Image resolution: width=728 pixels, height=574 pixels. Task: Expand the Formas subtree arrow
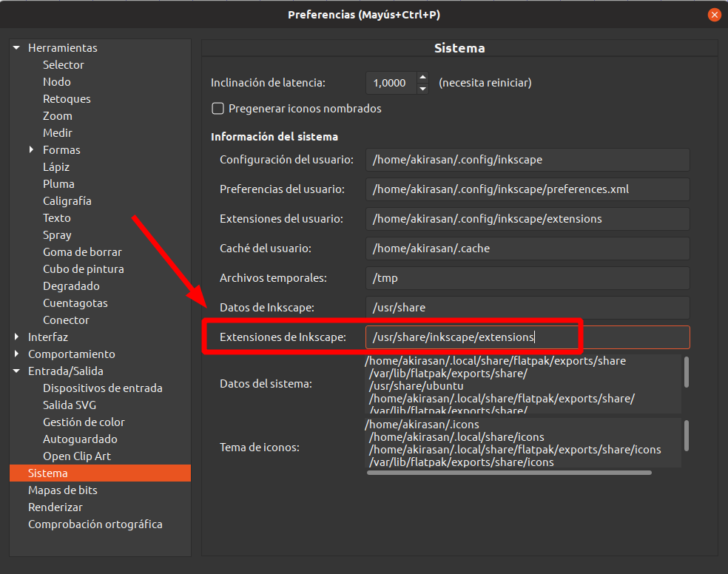(x=31, y=149)
